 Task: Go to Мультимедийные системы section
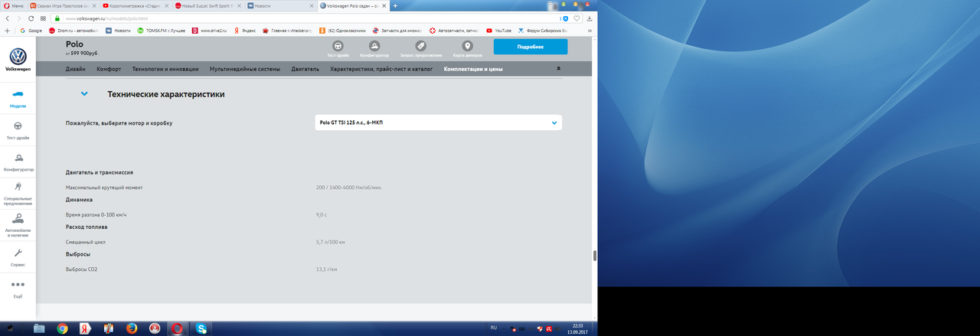pos(245,69)
